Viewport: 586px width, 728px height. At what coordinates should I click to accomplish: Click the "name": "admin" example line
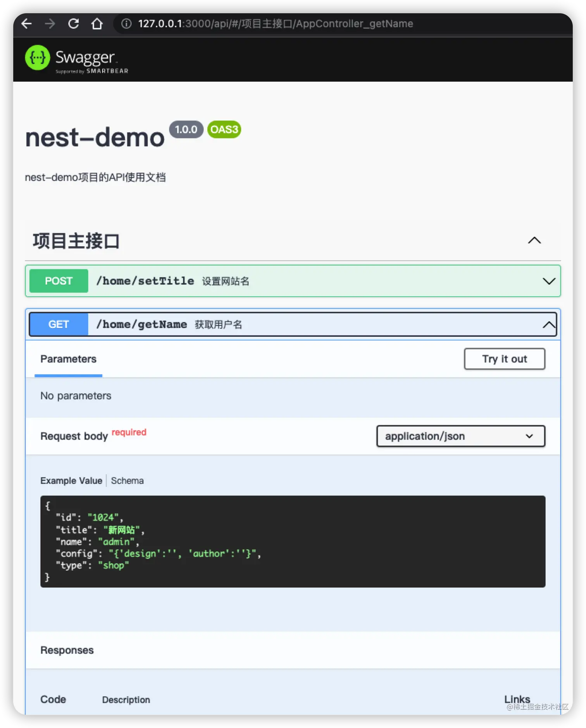[x=98, y=542]
